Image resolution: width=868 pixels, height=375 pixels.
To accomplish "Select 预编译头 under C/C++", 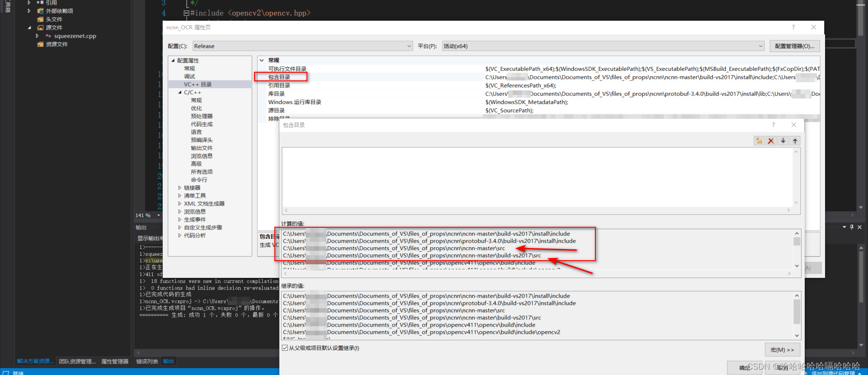I will coord(202,140).
